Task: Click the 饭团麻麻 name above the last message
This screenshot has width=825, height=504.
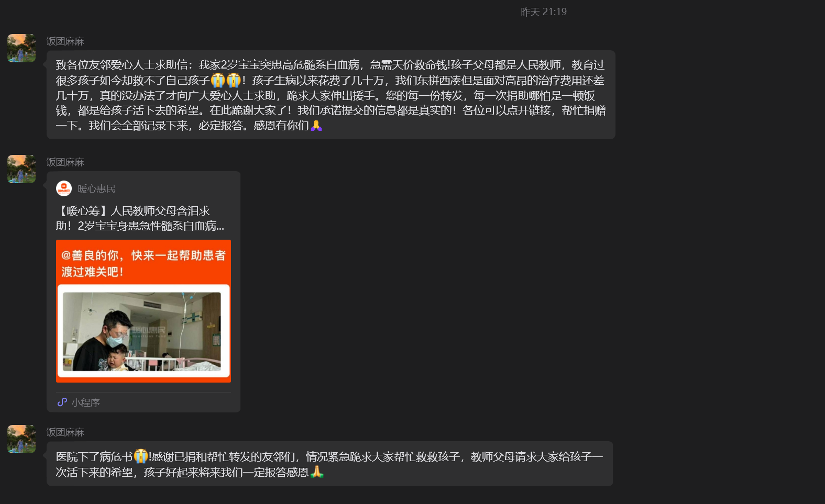Action: click(65, 432)
